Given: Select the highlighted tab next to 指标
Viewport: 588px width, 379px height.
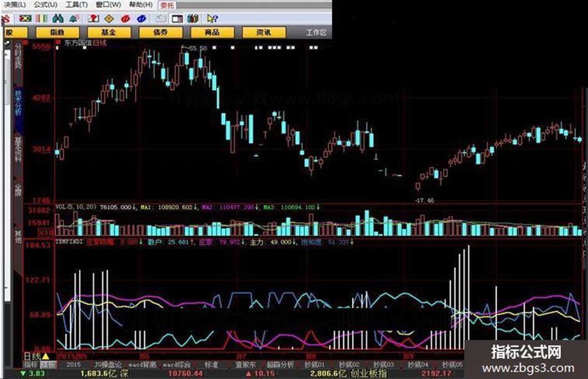Looking at the screenshot, I should [x=49, y=364].
